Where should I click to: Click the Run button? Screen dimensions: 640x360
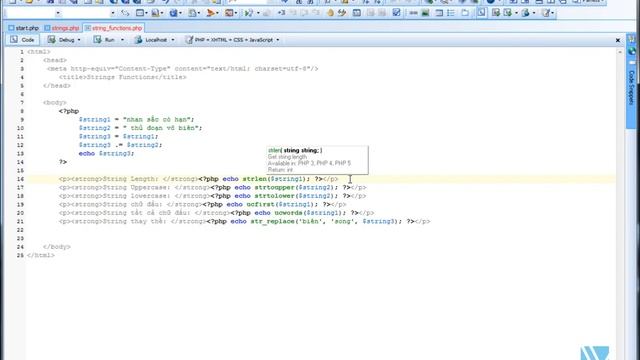105,40
